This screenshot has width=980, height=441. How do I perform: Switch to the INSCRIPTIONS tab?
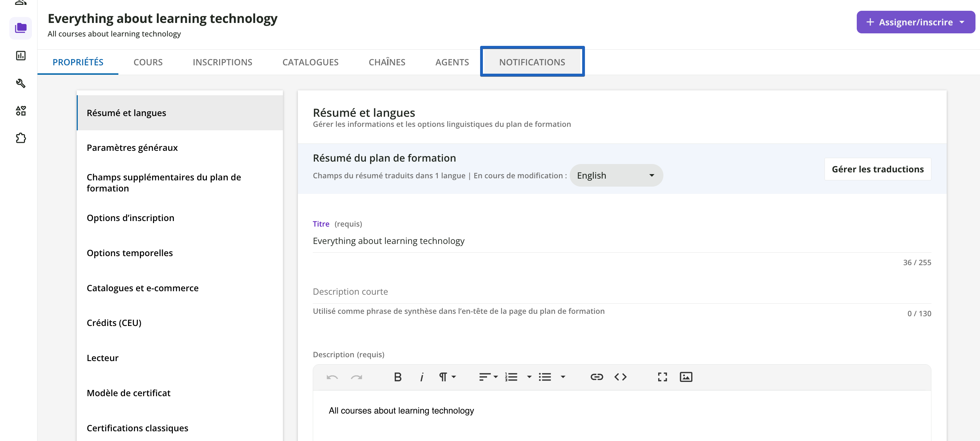[x=223, y=62]
